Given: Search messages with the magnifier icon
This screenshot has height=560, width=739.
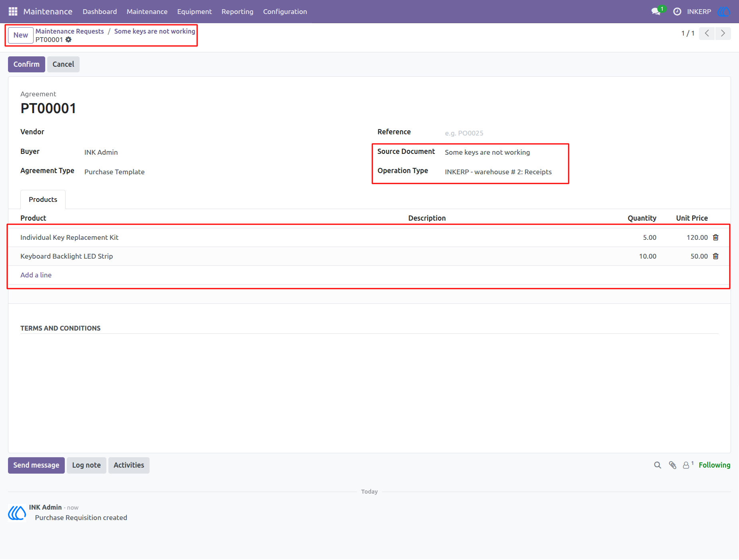Looking at the screenshot, I should click(x=657, y=465).
